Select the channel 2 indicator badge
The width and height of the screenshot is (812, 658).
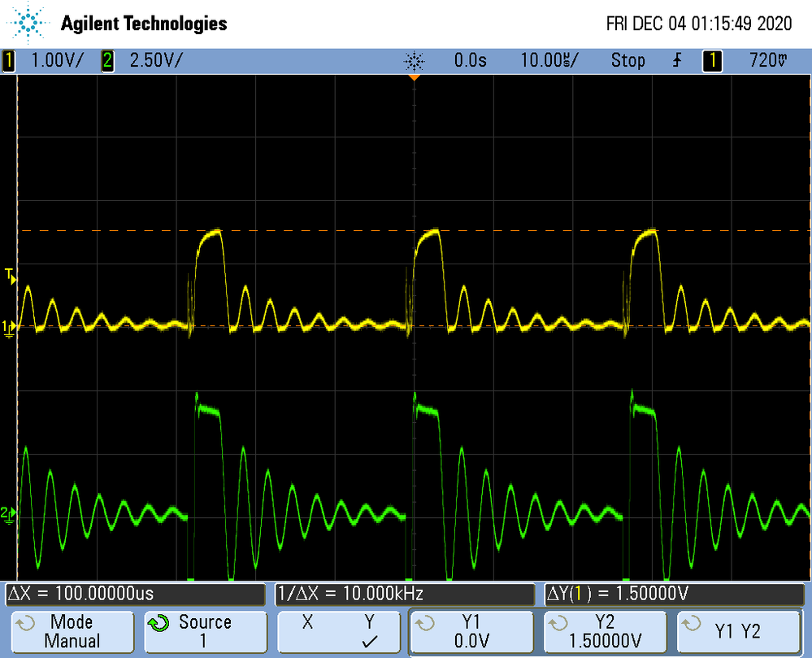(107, 61)
